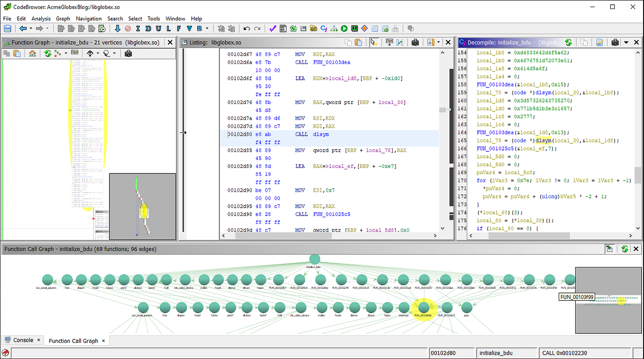Screen dimensions: 644x359
Task: Toggle the satellite view in Function Call Graph
Action: click(610, 249)
